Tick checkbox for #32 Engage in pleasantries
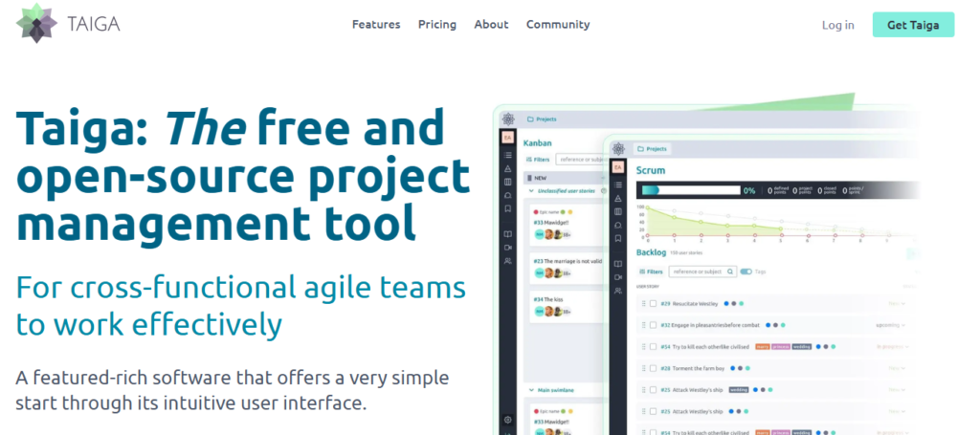Viewport: 980px width, 435px height. click(x=653, y=325)
